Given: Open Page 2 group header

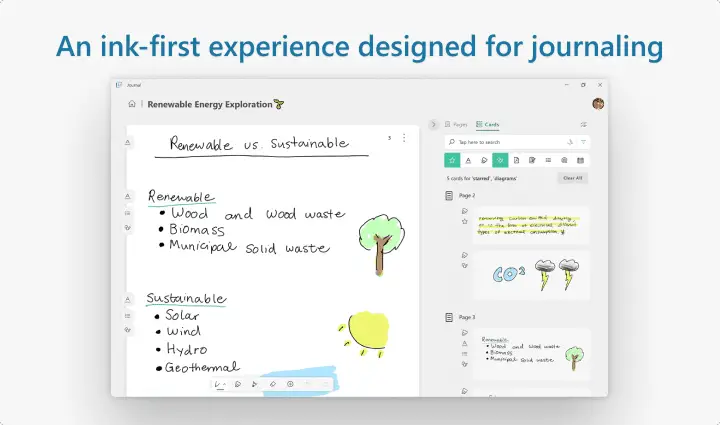Looking at the screenshot, I should (467, 196).
